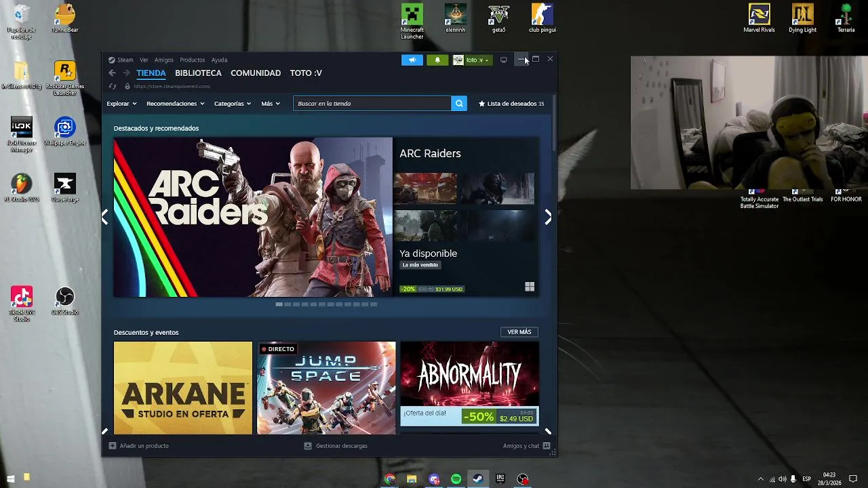This screenshot has width=868, height=488.
Task: Switch to the COMUNIDAD tab
Action: 256,73
